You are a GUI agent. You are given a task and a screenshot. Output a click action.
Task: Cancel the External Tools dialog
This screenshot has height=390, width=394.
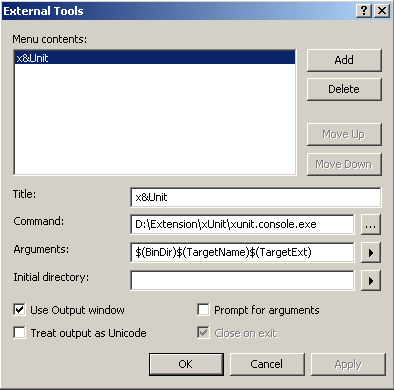[267, 364]
